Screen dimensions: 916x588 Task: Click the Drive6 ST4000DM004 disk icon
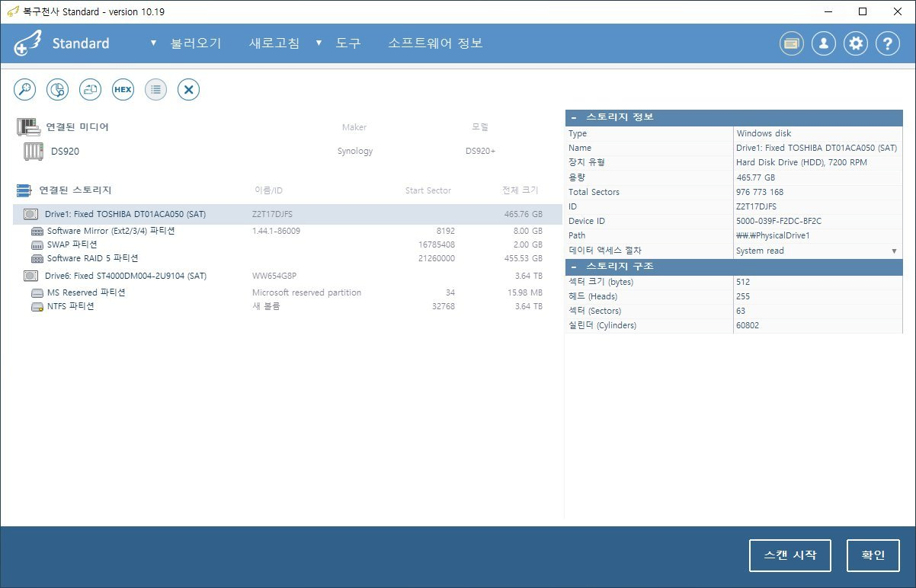pyautogui.click(x=31, y=276)
